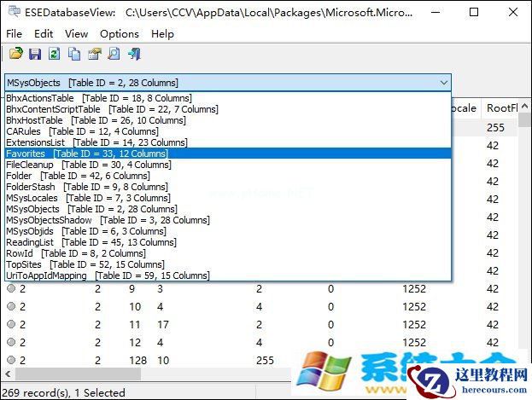532x400 pixels.
Task: Choose RowId table entry
Action: (x=228, y=253)
